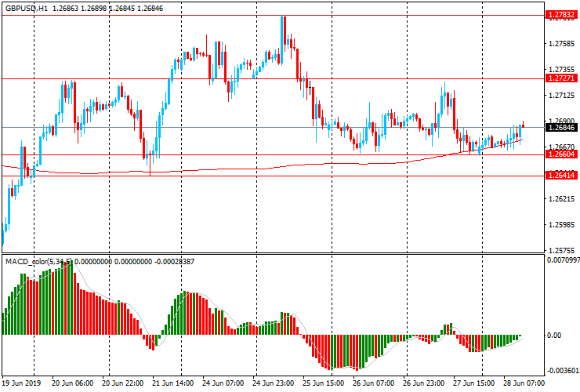Click the 20 Jun 22:00 time label
580x392 pixels.
pos(122,383)
